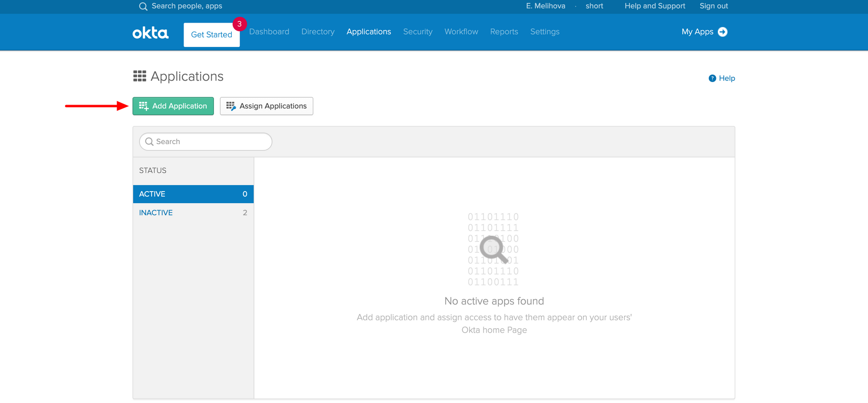The image size is (868, 403).
Task: Click the 'No active apps found' text
Action: (494, 301)
